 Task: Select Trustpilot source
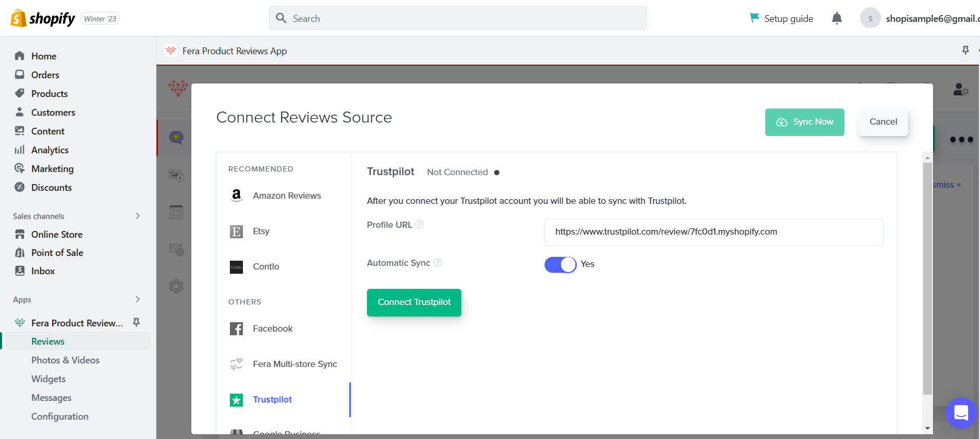[272, 399]
